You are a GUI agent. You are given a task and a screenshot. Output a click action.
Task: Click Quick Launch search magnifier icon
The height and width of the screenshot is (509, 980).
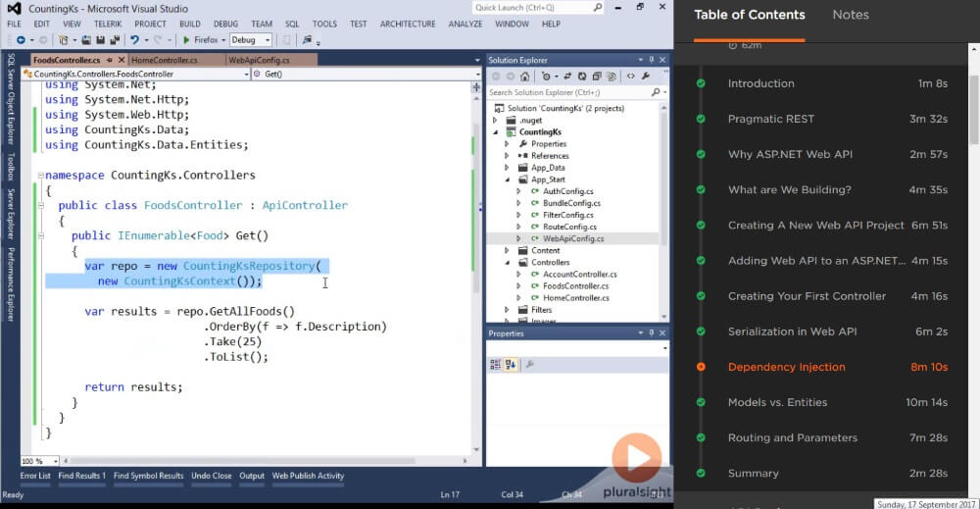(x=598, y=8)
